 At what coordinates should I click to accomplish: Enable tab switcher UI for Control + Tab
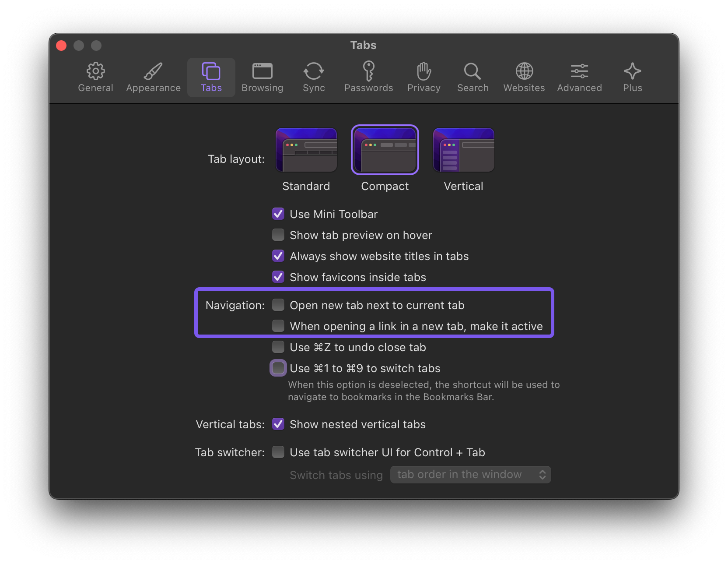(278, 452)
